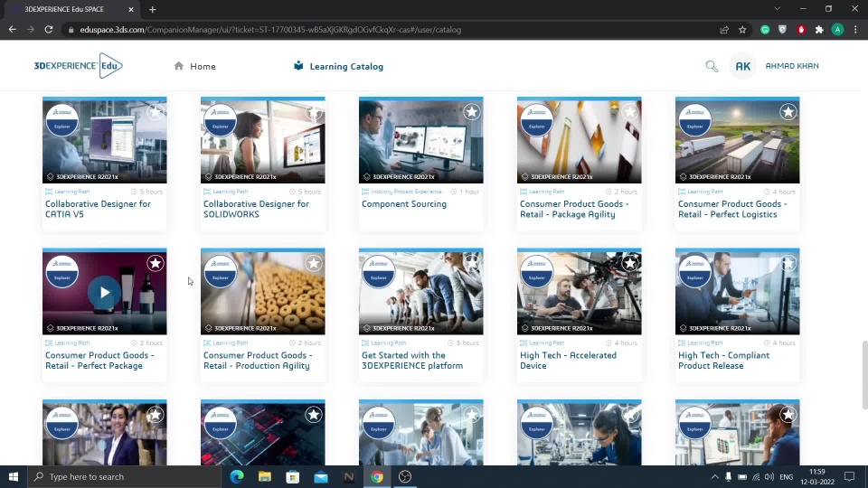Toggle favorite star on Production Agility card
This screenshot has width=868, height=488.
pos(314,263)
